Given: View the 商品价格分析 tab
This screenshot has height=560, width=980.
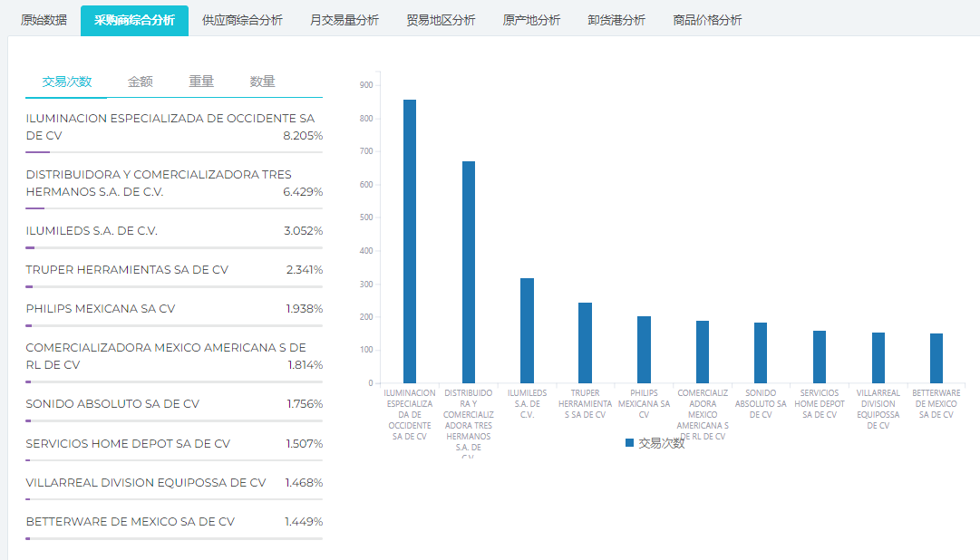Looking at the screenshot, I should click(x=707, y=20).
